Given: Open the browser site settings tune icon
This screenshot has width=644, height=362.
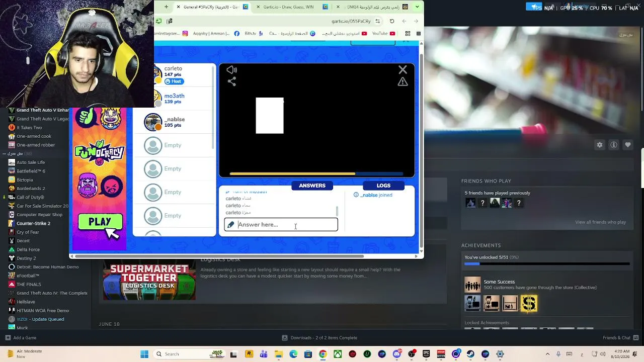Looking at the screenshot, I should 378,21.
